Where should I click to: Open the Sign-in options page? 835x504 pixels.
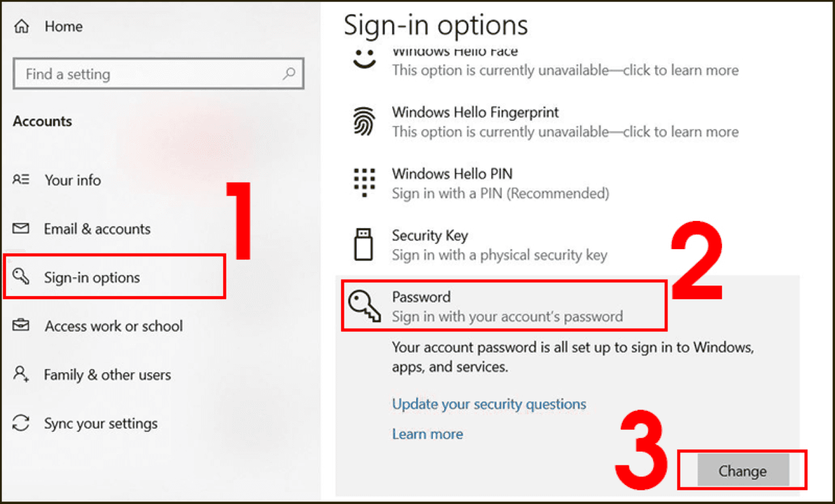pos(92,278)
